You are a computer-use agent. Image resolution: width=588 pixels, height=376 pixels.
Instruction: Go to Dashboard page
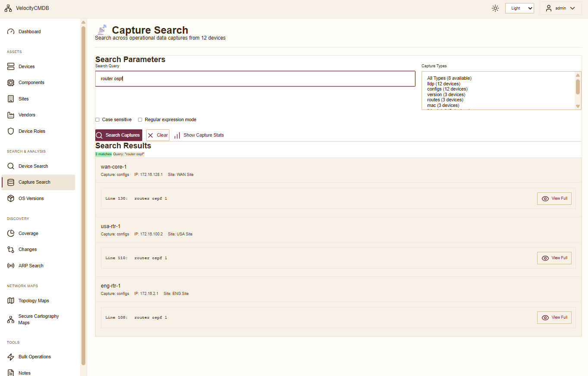tap(38, 31)
